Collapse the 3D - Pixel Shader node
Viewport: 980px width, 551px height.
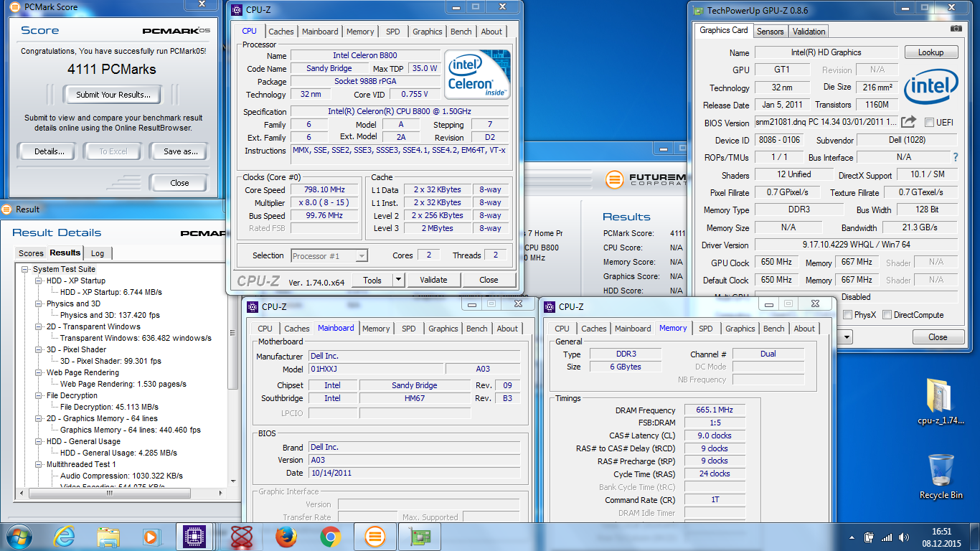(39, 349)
